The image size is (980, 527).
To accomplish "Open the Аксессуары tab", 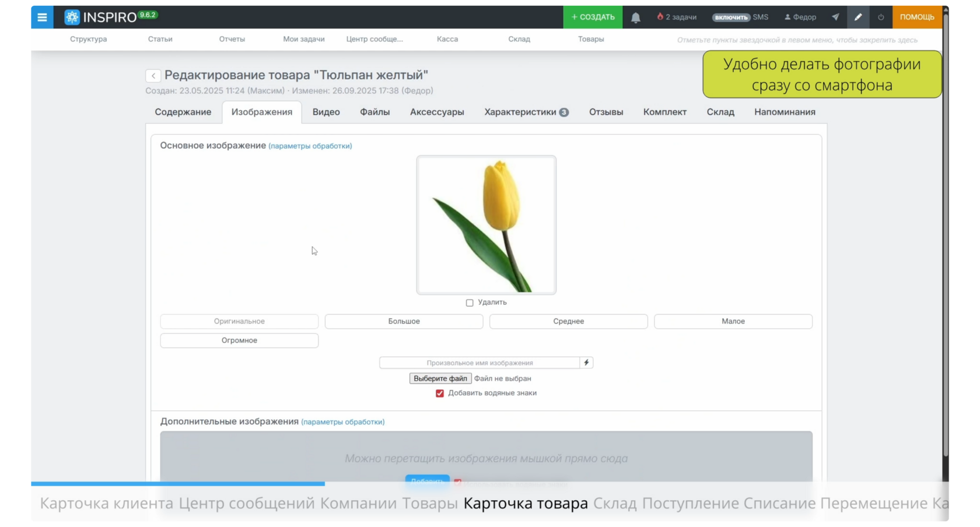I will click(x=437, y=112).
